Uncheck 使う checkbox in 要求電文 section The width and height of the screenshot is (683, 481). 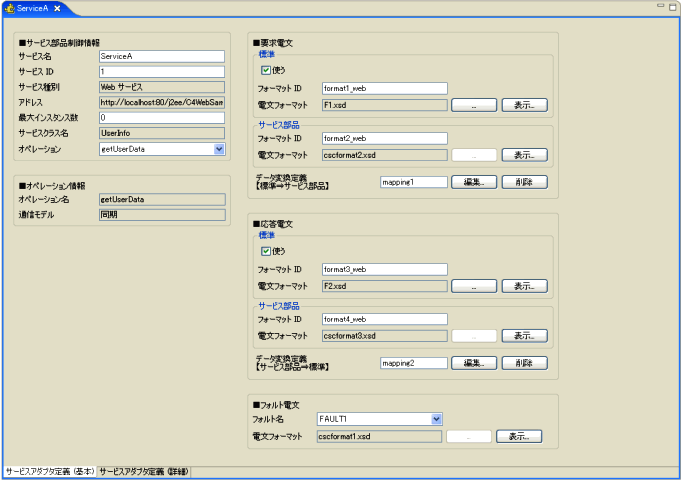pyautogui.click(x=266, y=71)
